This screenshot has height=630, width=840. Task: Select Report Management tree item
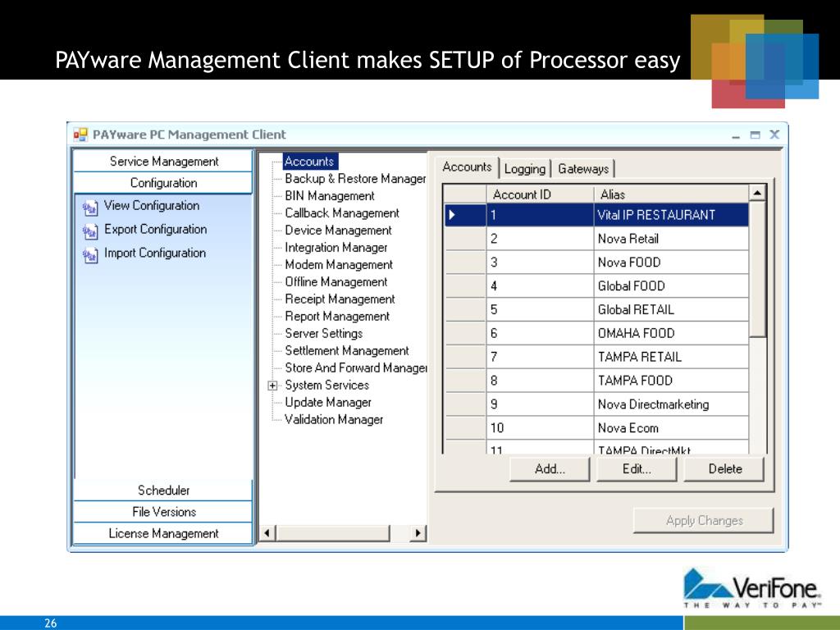[x=337, y=316]
